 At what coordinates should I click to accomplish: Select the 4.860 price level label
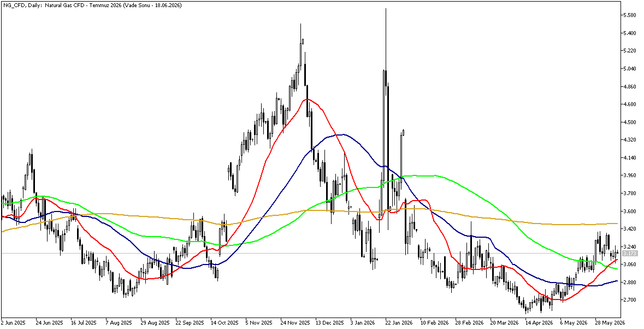click(x=630, y=87)
